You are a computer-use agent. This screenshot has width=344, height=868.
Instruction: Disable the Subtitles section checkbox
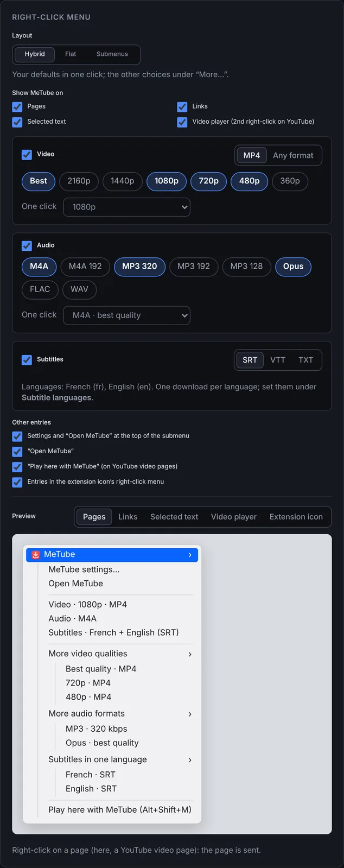[x=27, y=360]
